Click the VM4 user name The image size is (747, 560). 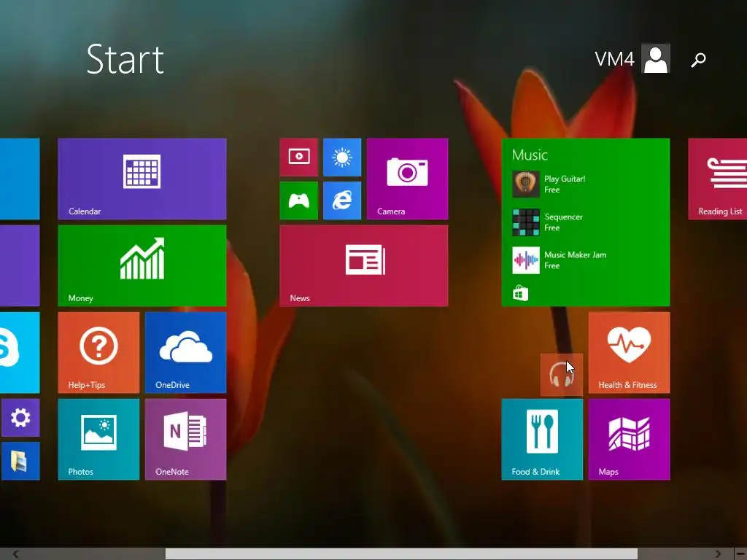[614, 59]
